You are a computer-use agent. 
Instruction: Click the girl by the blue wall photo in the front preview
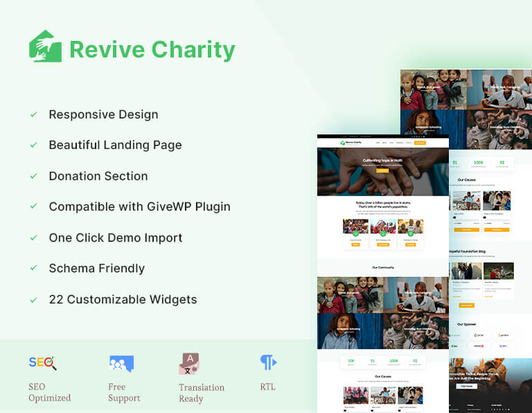click(350, 331)
